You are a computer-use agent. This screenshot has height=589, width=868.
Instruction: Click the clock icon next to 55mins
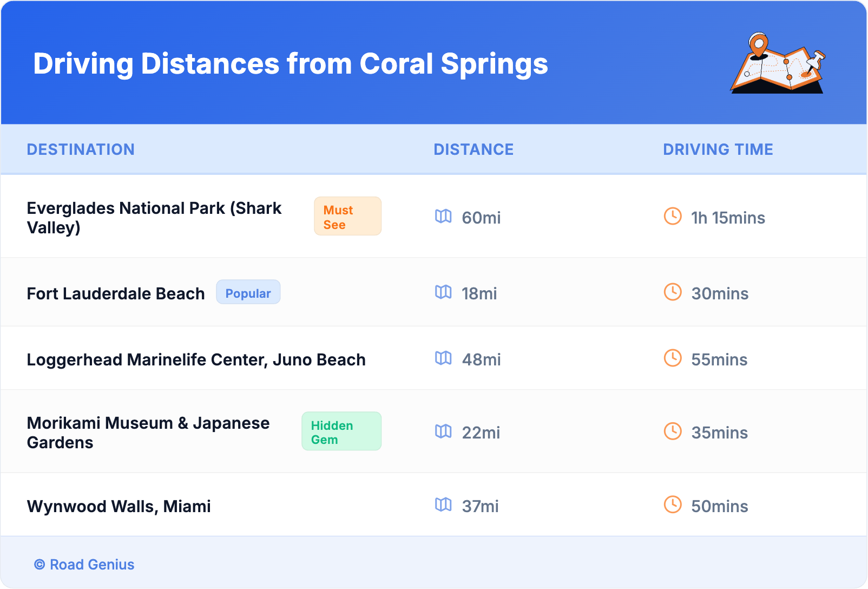pyautogui.click(x=673, y=358)
